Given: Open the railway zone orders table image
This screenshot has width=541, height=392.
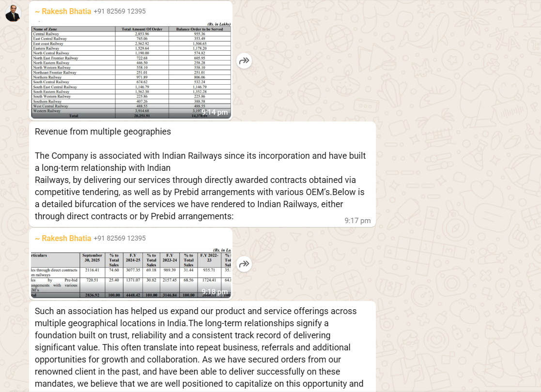Looking at the screenshot, I should point(131,68).
